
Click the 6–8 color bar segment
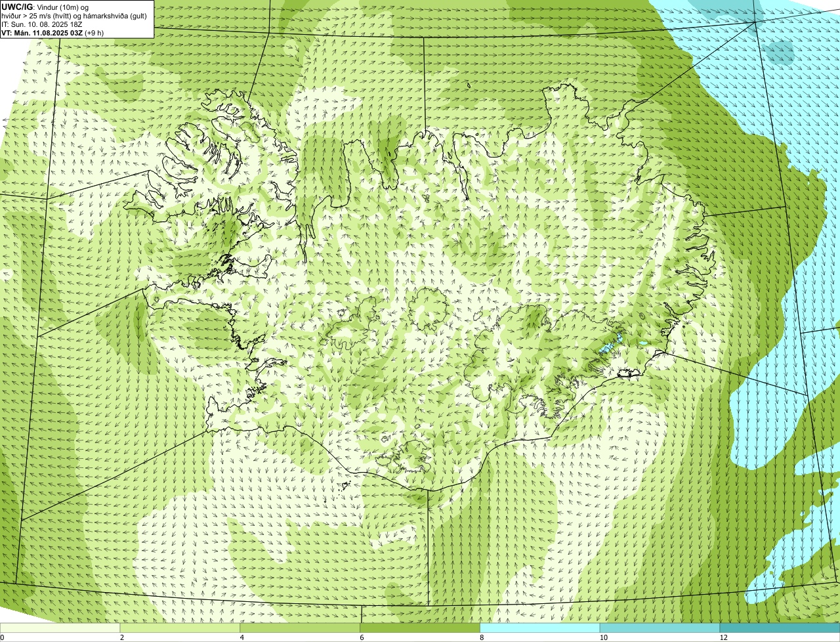(x=420, y=628)
